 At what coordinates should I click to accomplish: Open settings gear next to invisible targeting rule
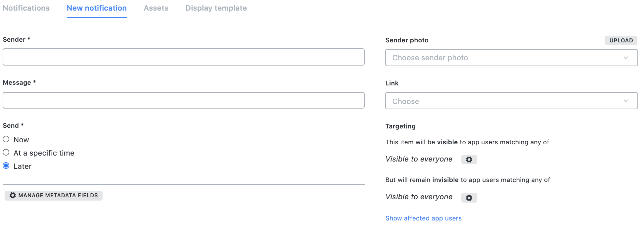coord(469,197)
